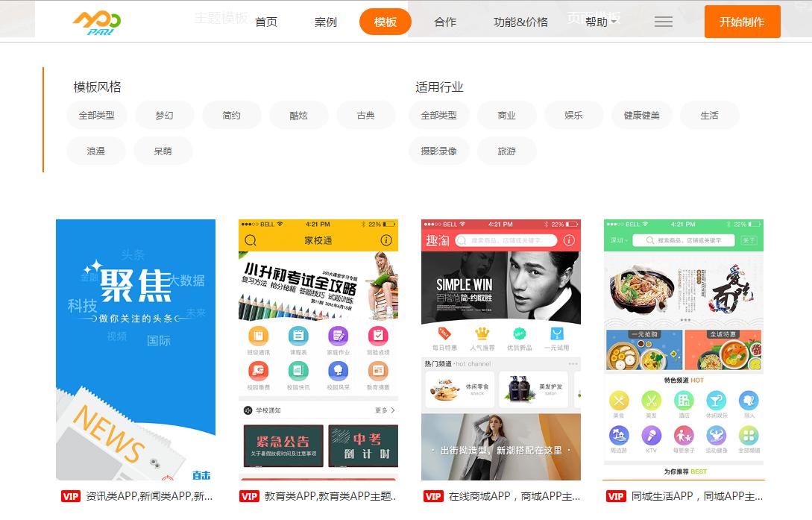Click the 校园缴费 red icon
Viewport: 812px width, 520px height.
click(x=258, y=370)
